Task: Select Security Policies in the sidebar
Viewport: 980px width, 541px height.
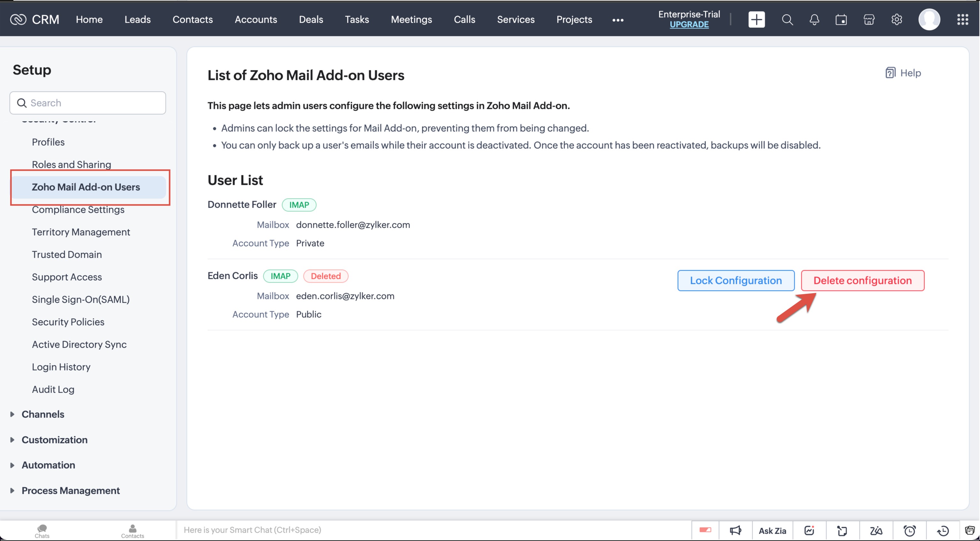Action: coord(68,322)
